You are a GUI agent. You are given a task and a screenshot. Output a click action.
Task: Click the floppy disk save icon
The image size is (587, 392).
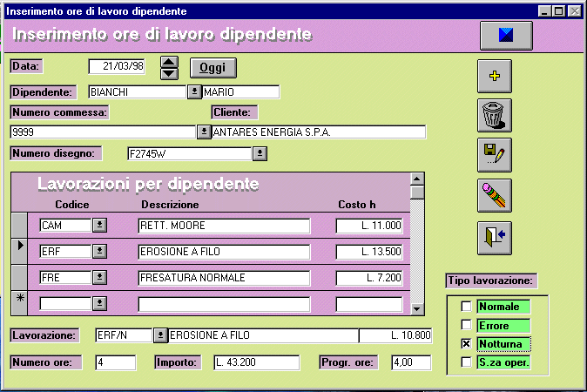[x=495, y=154]
